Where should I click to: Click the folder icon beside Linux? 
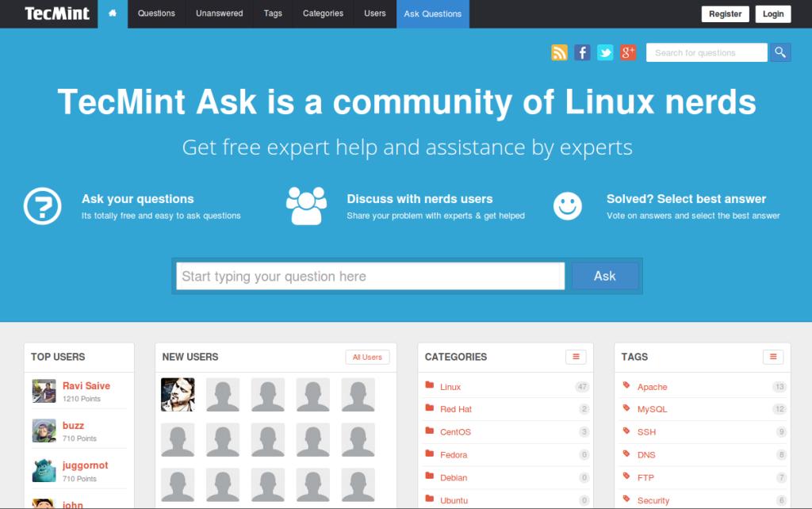[x=429, y=385]
